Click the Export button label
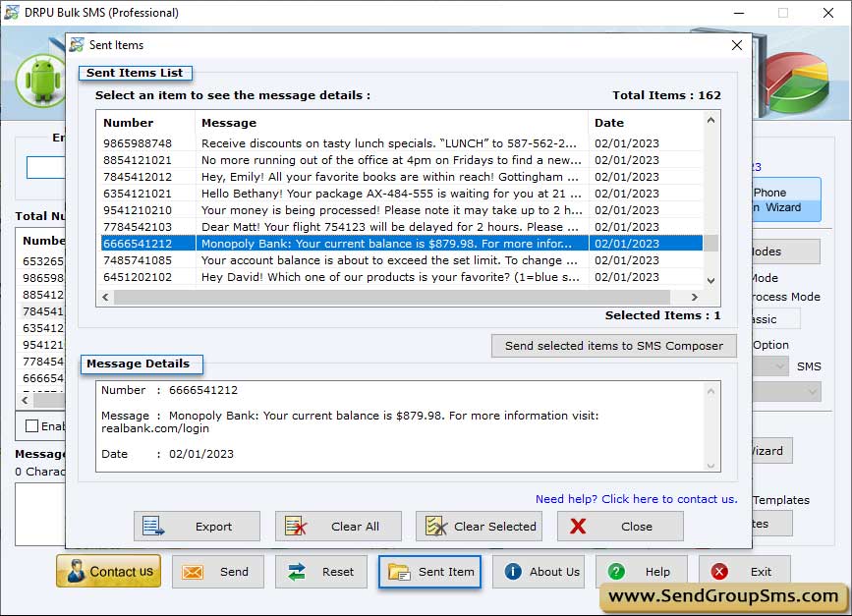The width and height of the screenshot is (852, 616). pos(213,527)
